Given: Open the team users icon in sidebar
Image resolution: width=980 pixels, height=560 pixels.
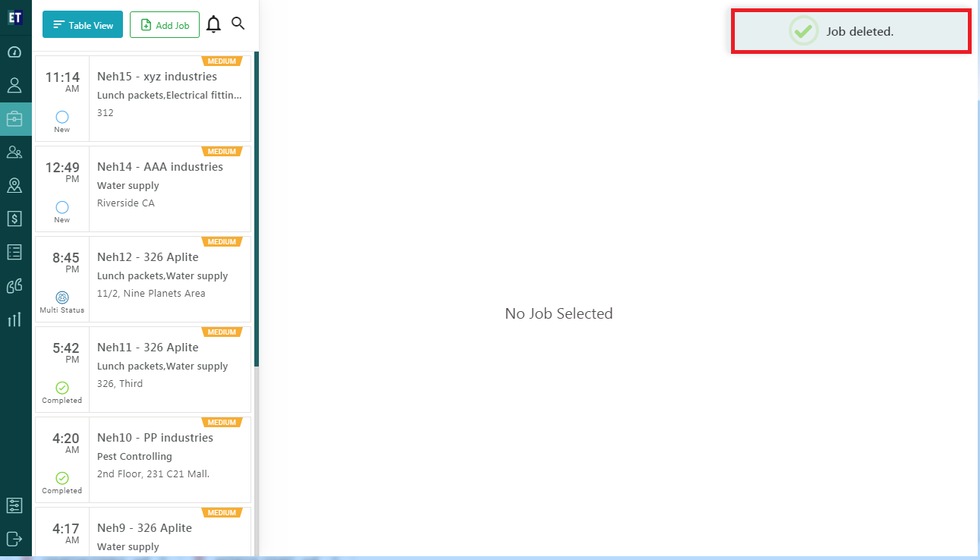Looking at the screenshot, I should (14, 152).
